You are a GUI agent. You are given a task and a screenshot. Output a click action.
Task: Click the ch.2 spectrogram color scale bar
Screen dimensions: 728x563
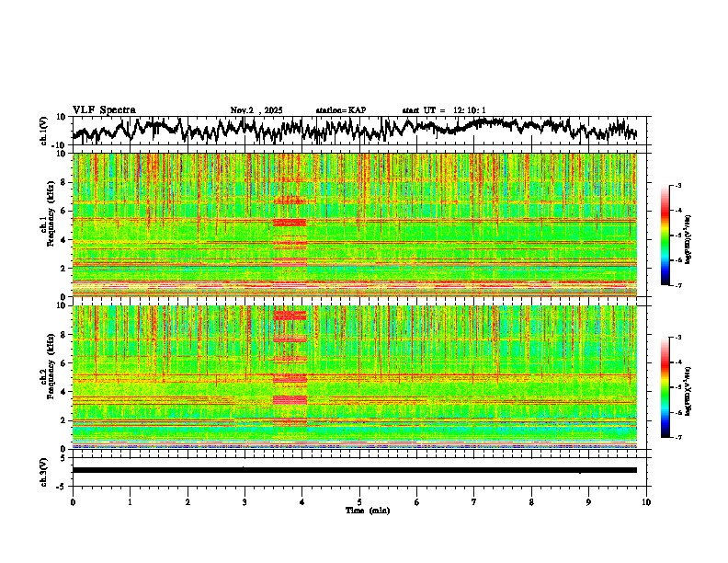tap(665, 387)
